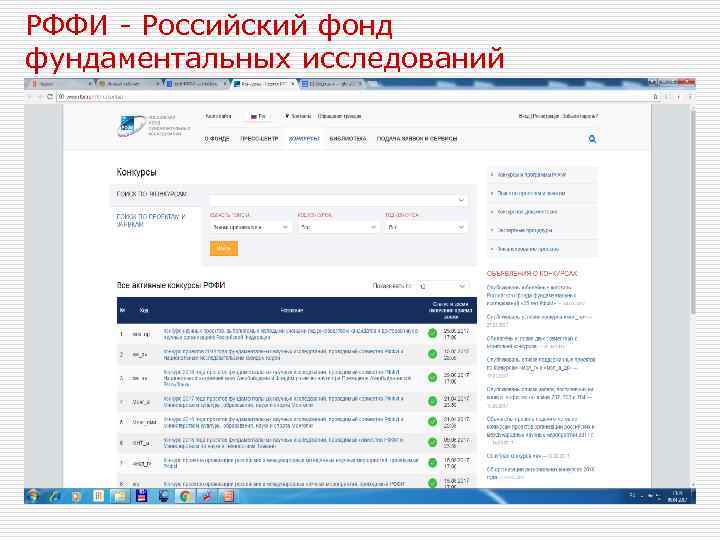Click the Вход / Регистрация link at top right
The width and height of the screenshot is (720, 540).
pos(538,116)
